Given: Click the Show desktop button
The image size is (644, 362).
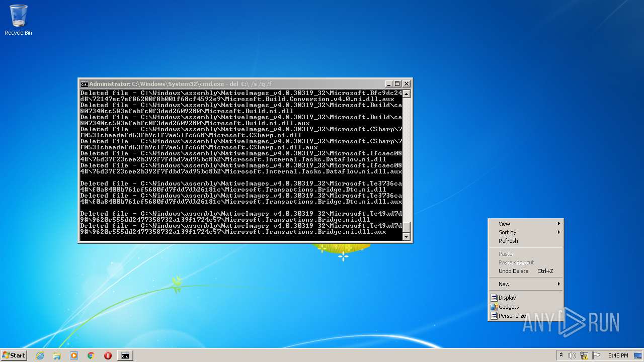Looking at the screenshot, I should 638,355.
